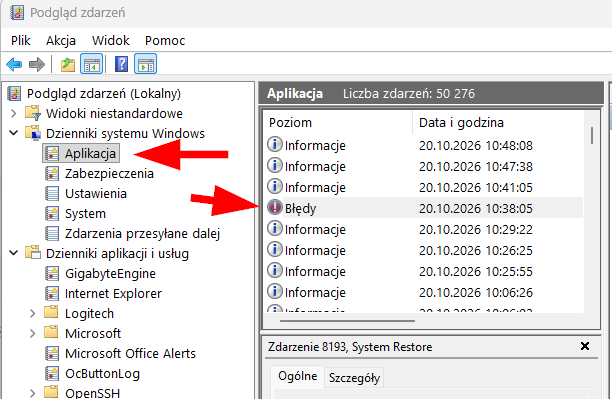This screenshot has width=612, height=399.
Task: Open the Pomoc menu
Action: click(x=165, y=41)
